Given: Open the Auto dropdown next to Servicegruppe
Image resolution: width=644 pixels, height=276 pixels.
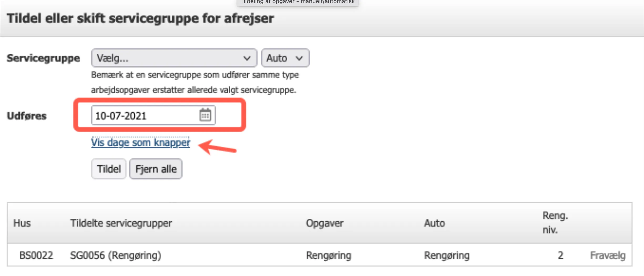Looking at the screenshot, I should click(x=285, y=58).
